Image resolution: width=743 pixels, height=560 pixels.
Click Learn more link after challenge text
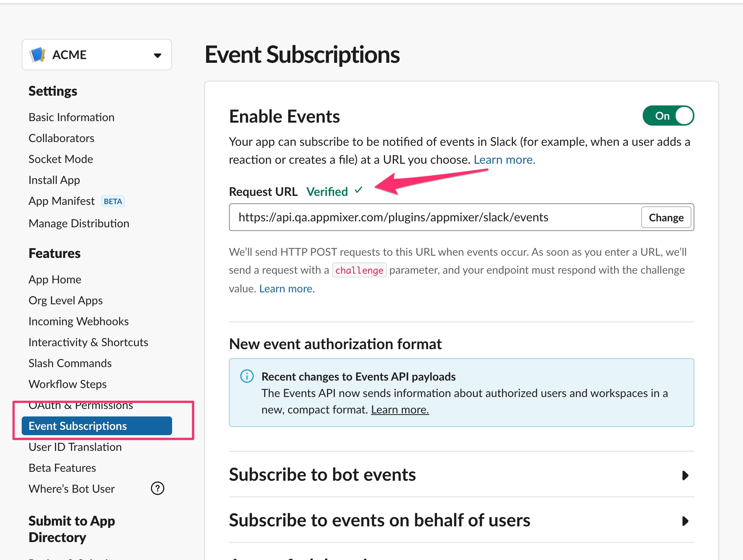coord(287,289)
